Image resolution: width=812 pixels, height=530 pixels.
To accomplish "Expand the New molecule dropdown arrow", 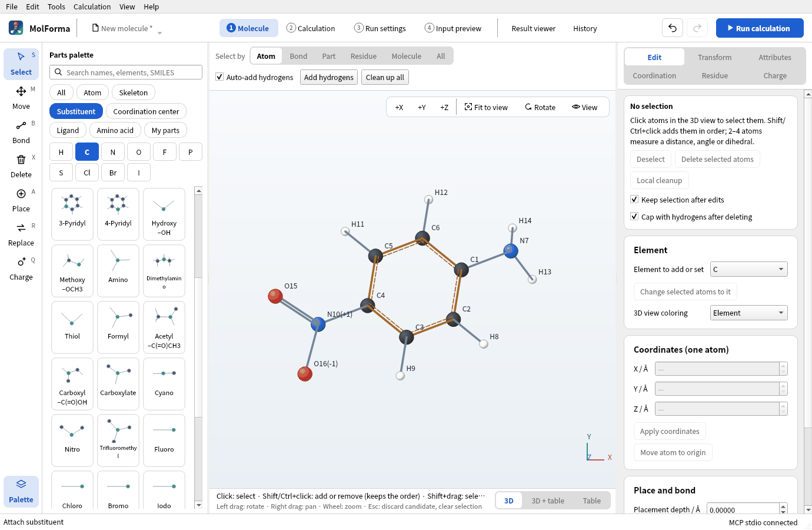I will pos(159,32).
